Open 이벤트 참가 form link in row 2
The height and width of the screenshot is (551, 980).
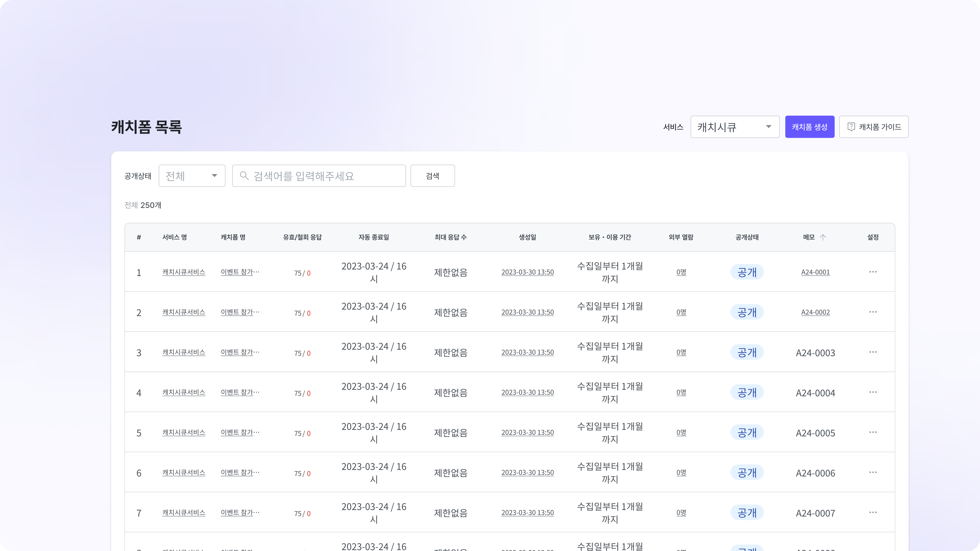click(x=240, y=312)
